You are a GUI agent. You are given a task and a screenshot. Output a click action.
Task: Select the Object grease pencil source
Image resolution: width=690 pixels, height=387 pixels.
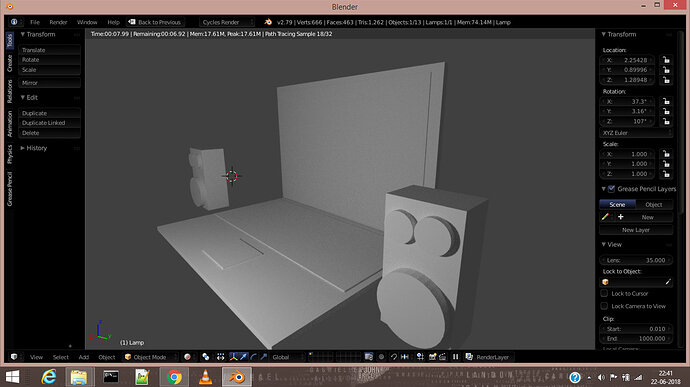(x=654, y=204)
